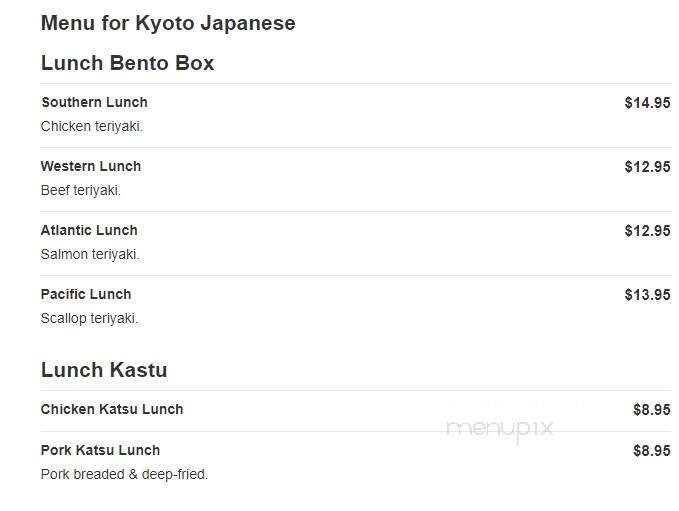Click the $14.95 price for Southern Lunch
The height and width of the screenshot is (511, 679).
pyautogui.click(x=647, y=102)
